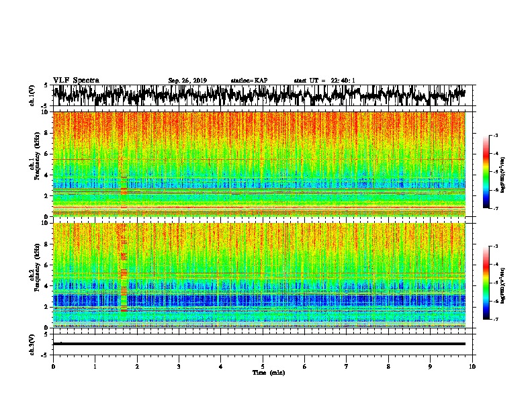
Task: Click time axis tick label "2"
Action: (x=137, y=367)
